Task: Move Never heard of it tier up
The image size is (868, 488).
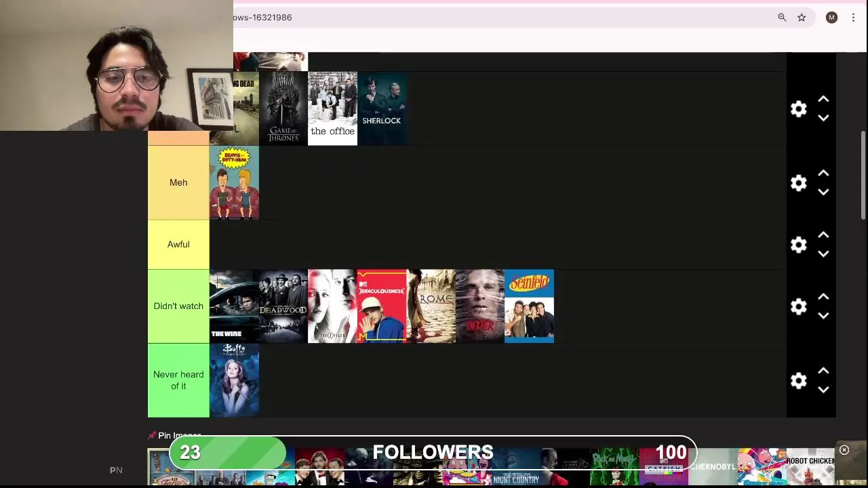Action: point(823,371)
